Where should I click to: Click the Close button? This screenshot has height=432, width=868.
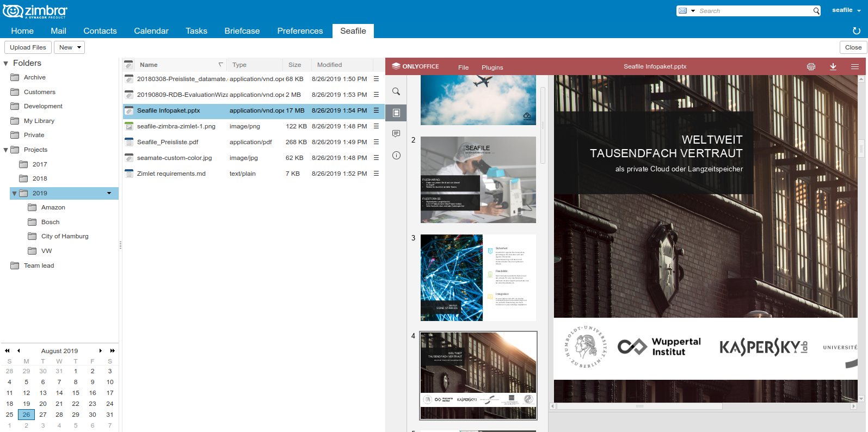[853, 47]
